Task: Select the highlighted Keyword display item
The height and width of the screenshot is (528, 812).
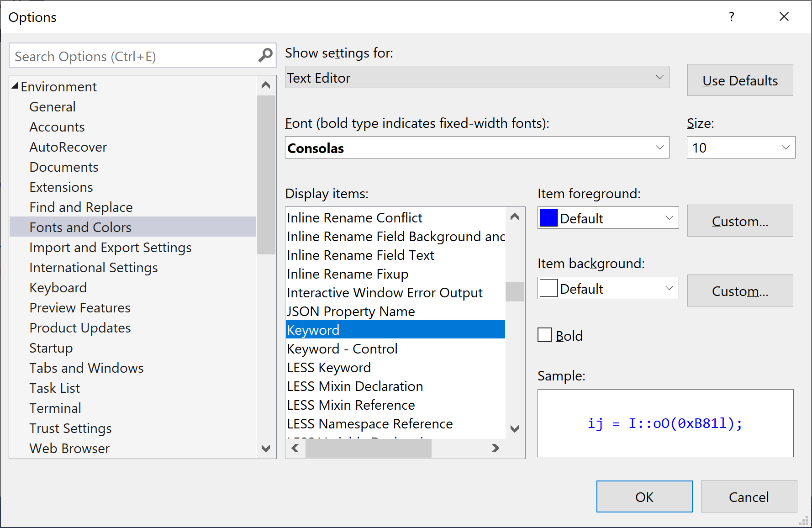Action: pyautogui.click(x=395, y=329)
